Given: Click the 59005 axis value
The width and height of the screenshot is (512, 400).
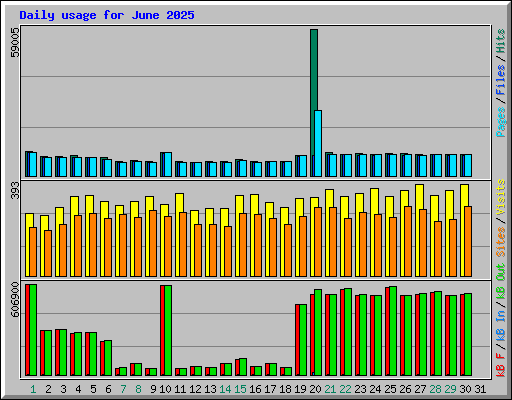Looking at the screenshot, I should click(x=16, y=42).
